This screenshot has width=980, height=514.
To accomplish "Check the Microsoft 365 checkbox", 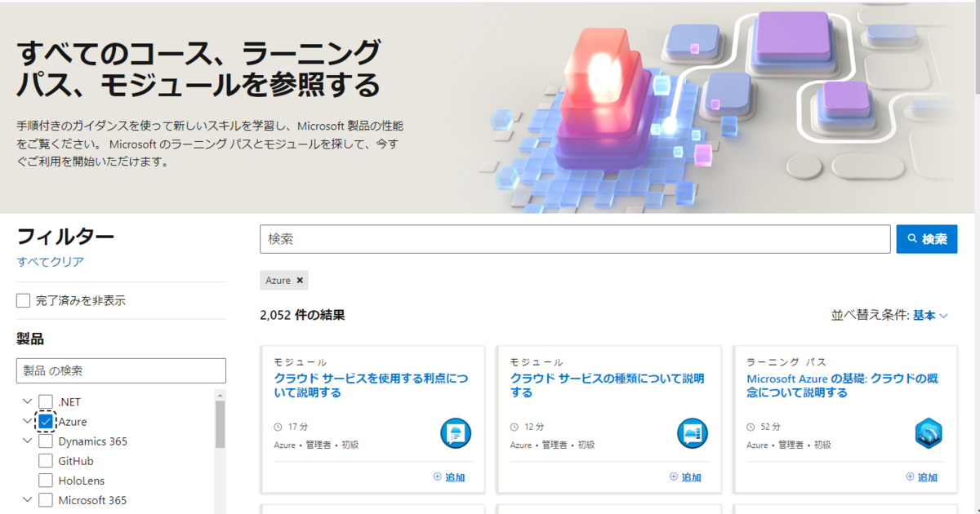I will pyautogui.click(x=46, y=500).
